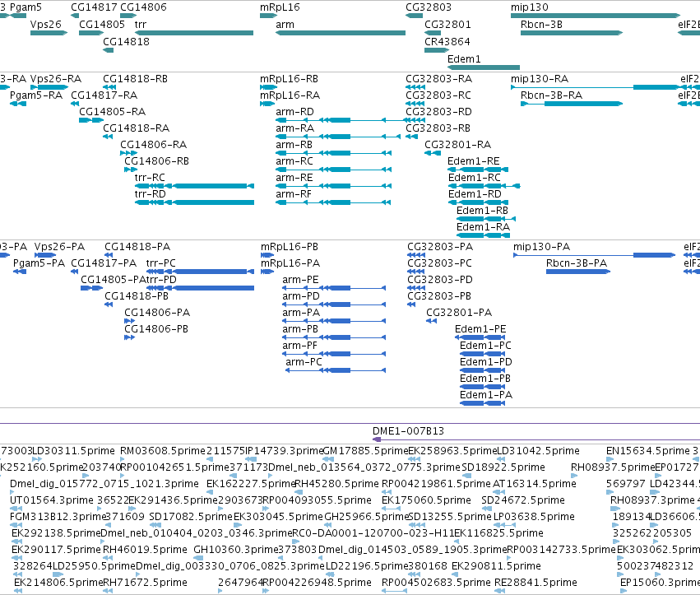Click the arm-PE protein feature
This screenshot has height=595, width=700.
(334, 288)
